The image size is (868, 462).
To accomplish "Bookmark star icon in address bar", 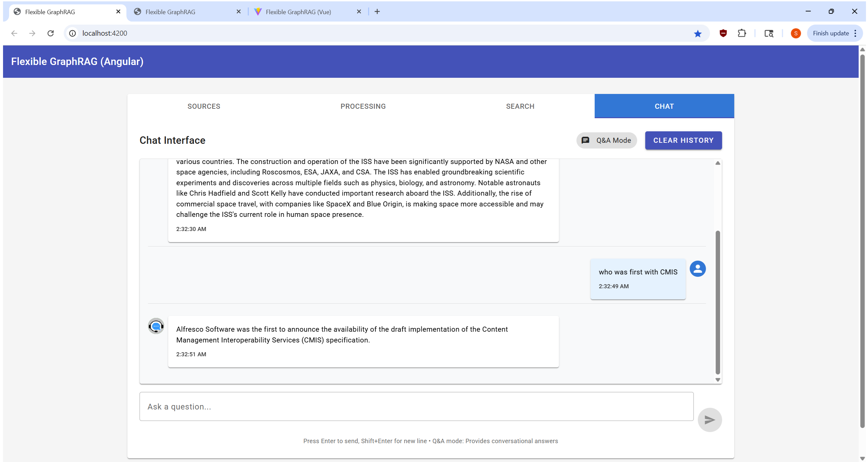I will tap(697, 33).
